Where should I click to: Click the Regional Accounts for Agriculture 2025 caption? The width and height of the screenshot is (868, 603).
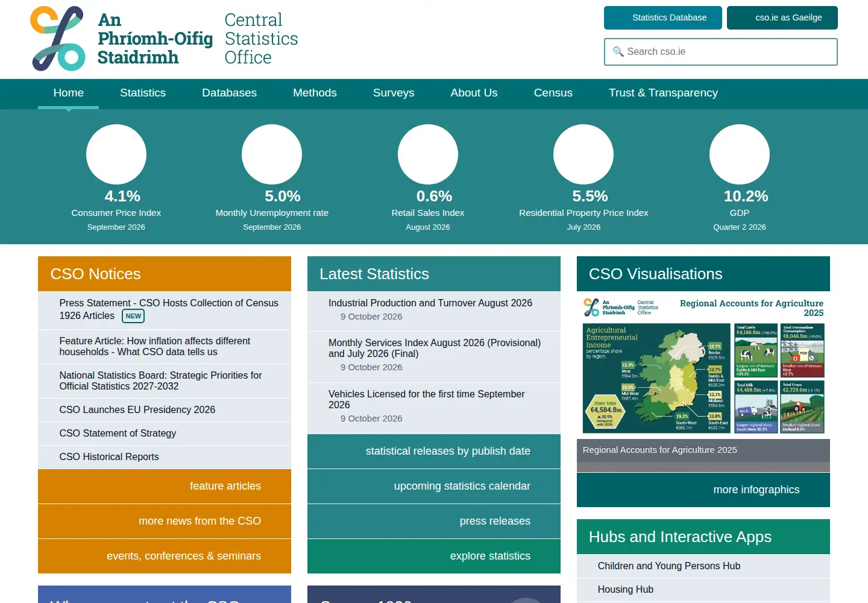(660, 450)
